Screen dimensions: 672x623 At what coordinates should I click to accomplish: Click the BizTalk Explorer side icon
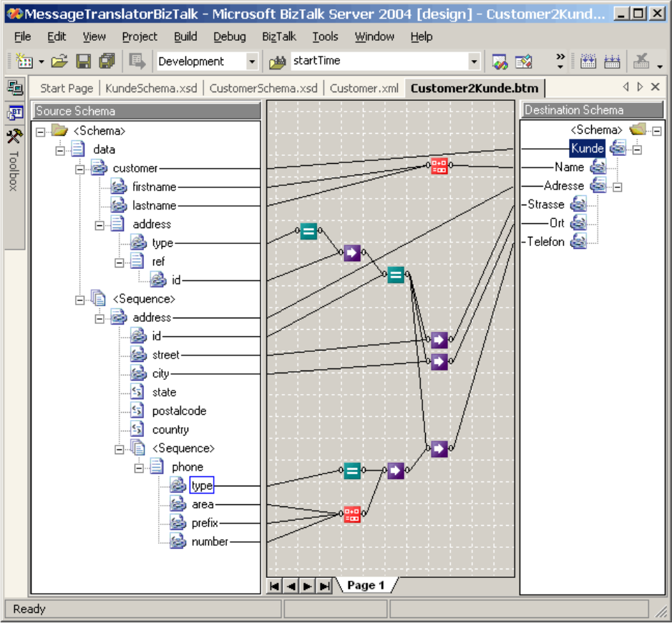coord(15,113)
